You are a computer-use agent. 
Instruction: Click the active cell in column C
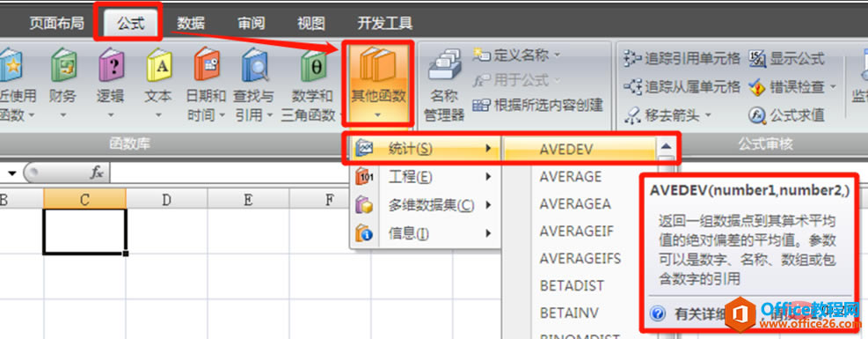(x=84, y=232)
